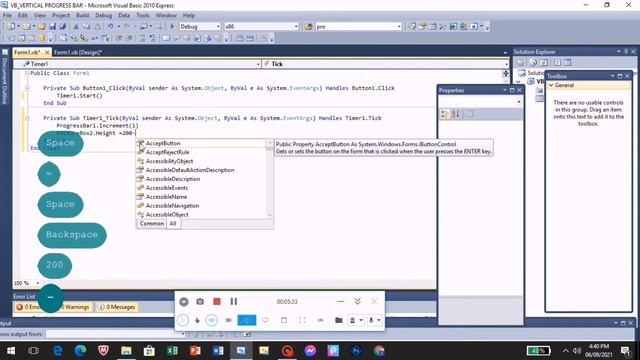
Task: Click the Alphabetical sort icon in Properties
Action: (456, 114)
